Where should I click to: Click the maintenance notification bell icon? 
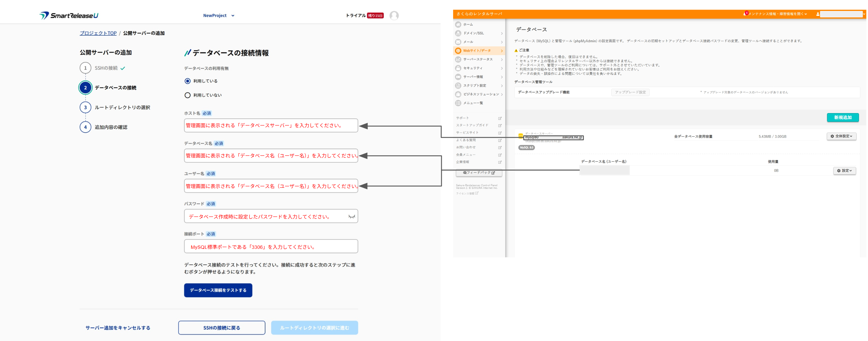click(x=745, y=14)
